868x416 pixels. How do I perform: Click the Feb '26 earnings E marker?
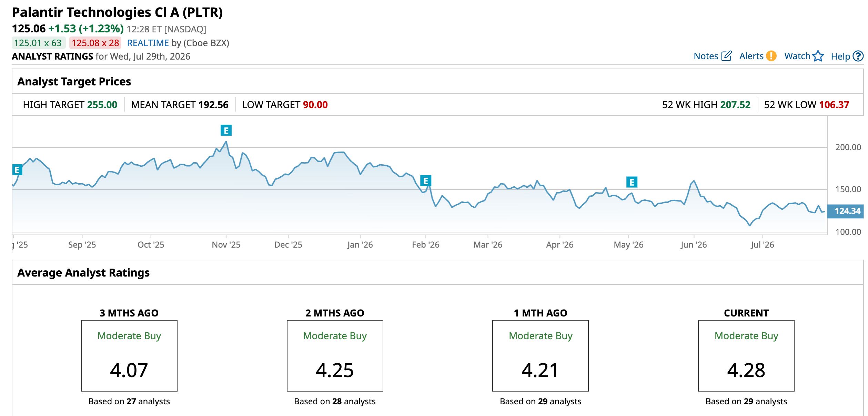(426, 181)
